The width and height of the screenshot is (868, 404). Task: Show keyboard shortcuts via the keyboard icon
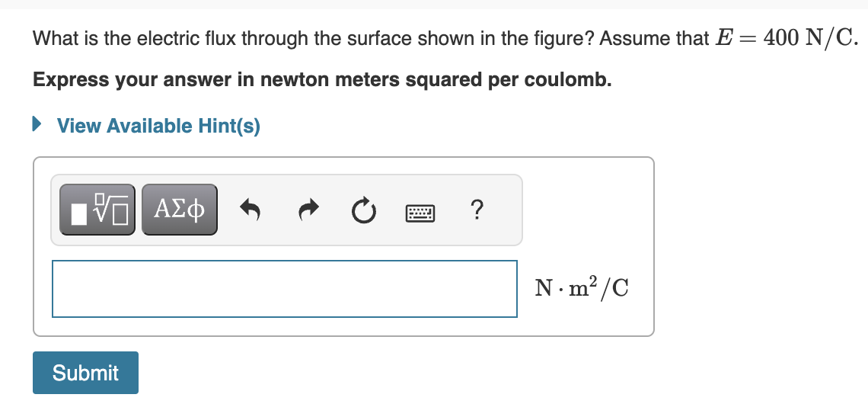(x=419, y=210)
